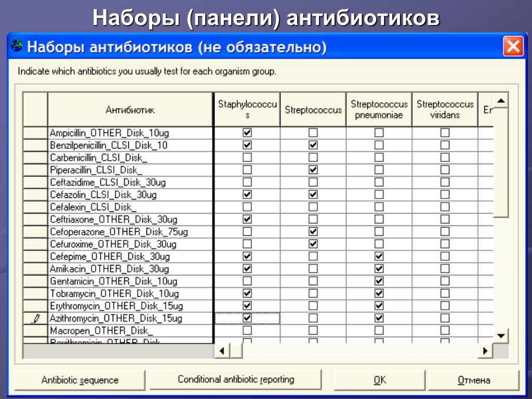Select the Cefalexin_CLSI_Disk_ row
This screenshot has width=532, height=399.
point(130,207)
